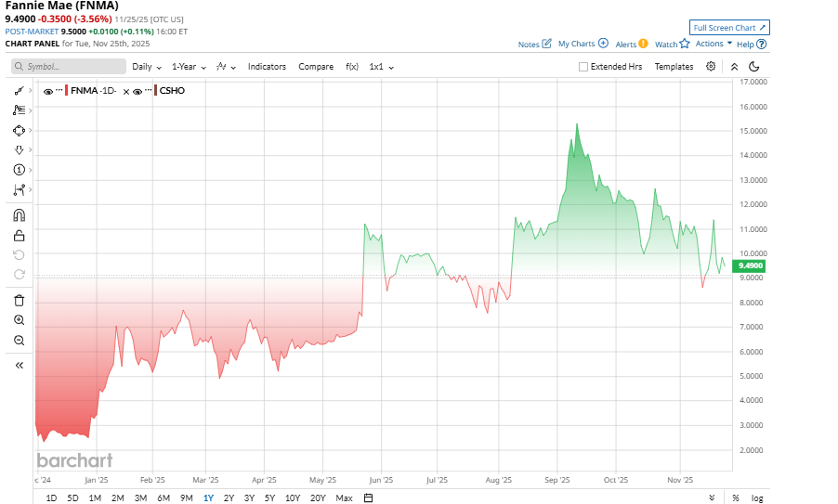838x504 pixels.
Task: Open chart settings gear
Action: point(711,66)
